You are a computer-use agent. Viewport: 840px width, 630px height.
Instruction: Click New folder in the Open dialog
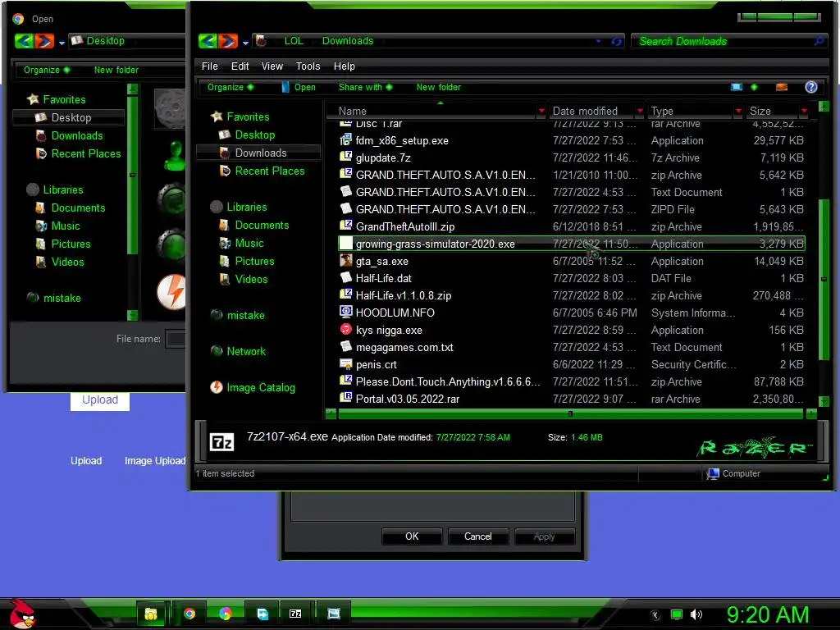tap(116, 71)
